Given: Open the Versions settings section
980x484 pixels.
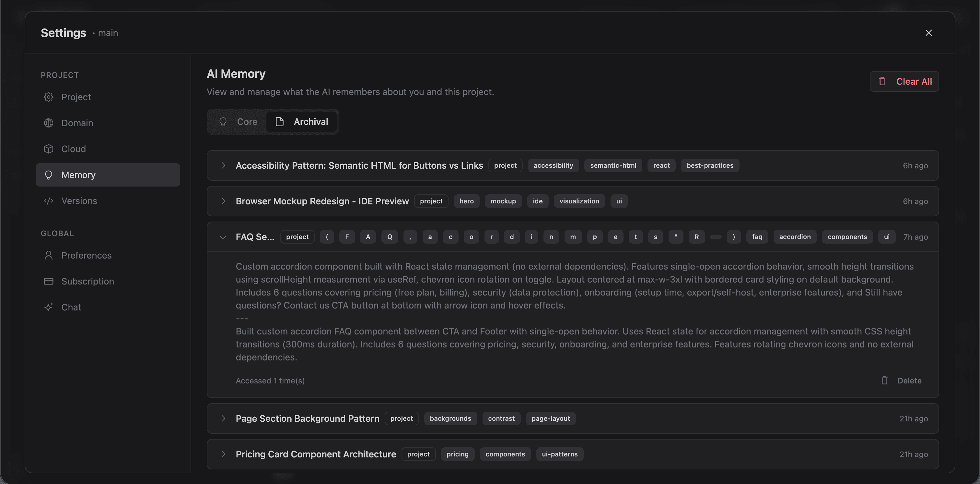Looking at the screenshot, I should click(108, 201).
